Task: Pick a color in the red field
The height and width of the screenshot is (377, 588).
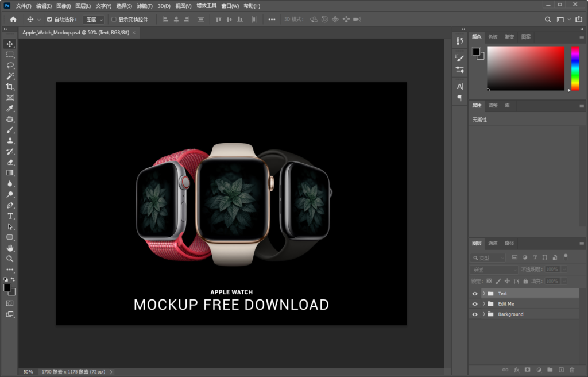Action: [526, 68]
